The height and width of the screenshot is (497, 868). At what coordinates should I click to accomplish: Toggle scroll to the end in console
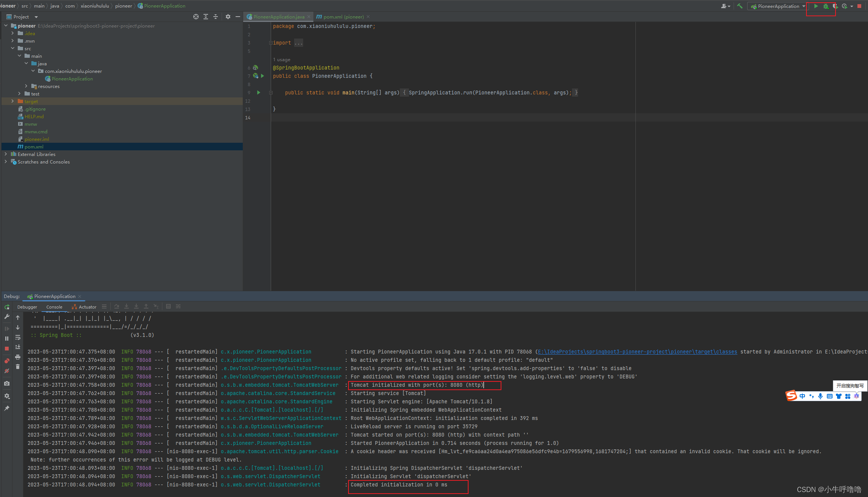[18, 347]
